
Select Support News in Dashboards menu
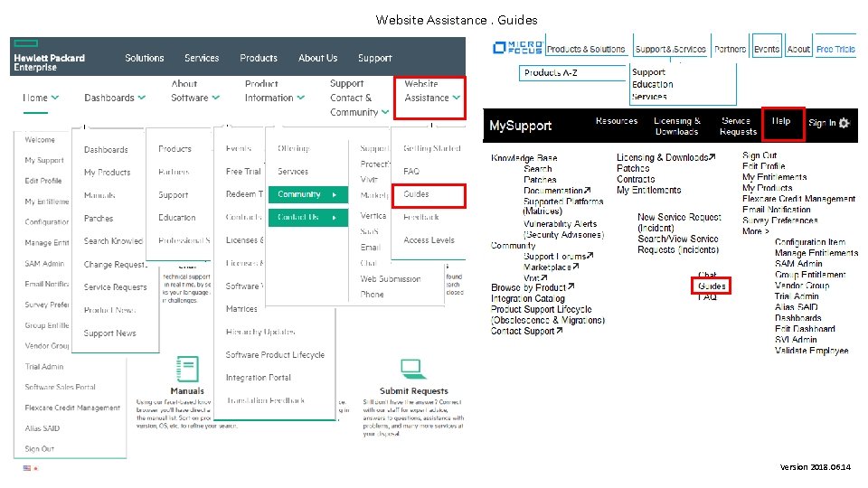point(109,333)
